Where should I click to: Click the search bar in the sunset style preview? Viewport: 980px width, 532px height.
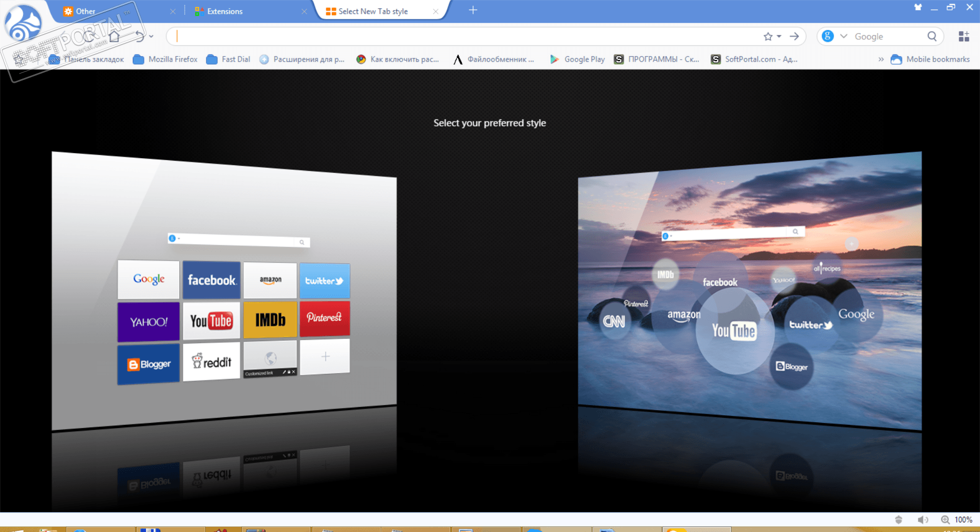[733, 233]
